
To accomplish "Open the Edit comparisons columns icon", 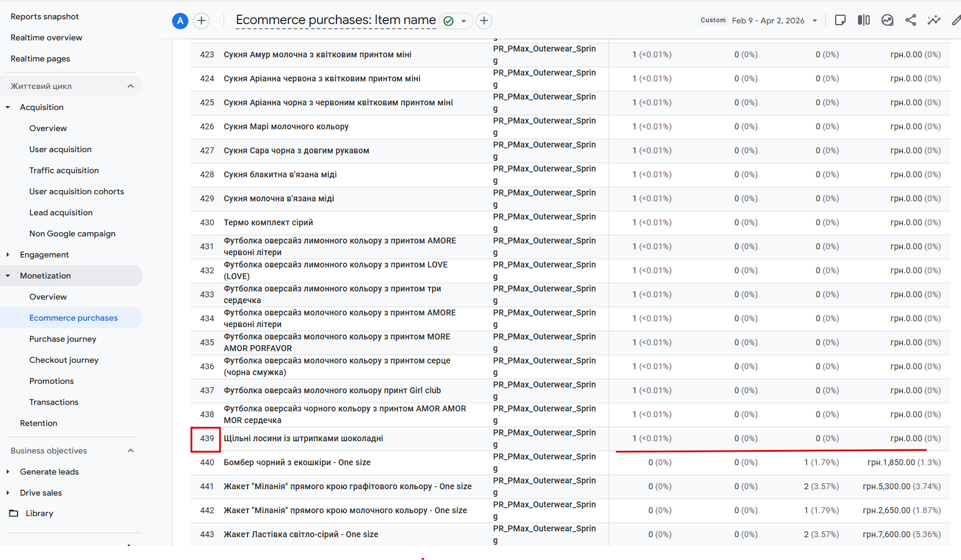I will (x=864, y=20).
